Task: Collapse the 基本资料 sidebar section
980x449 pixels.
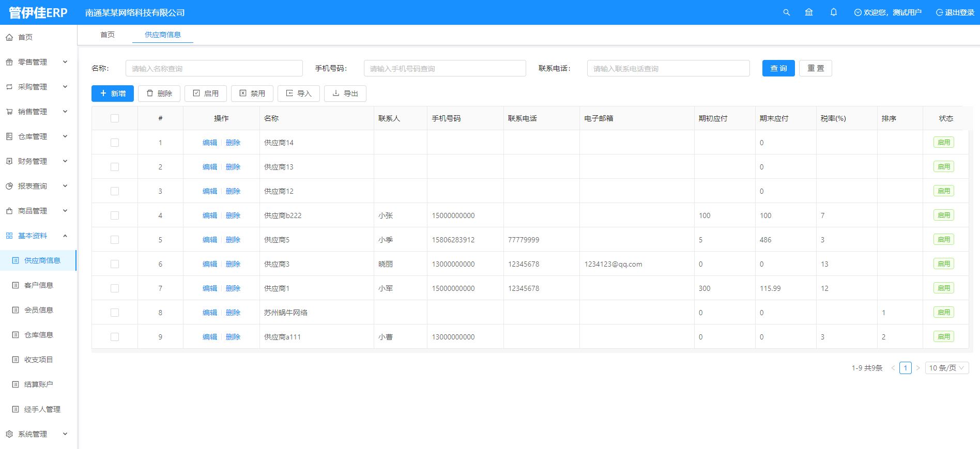Action: click(36, 236)
